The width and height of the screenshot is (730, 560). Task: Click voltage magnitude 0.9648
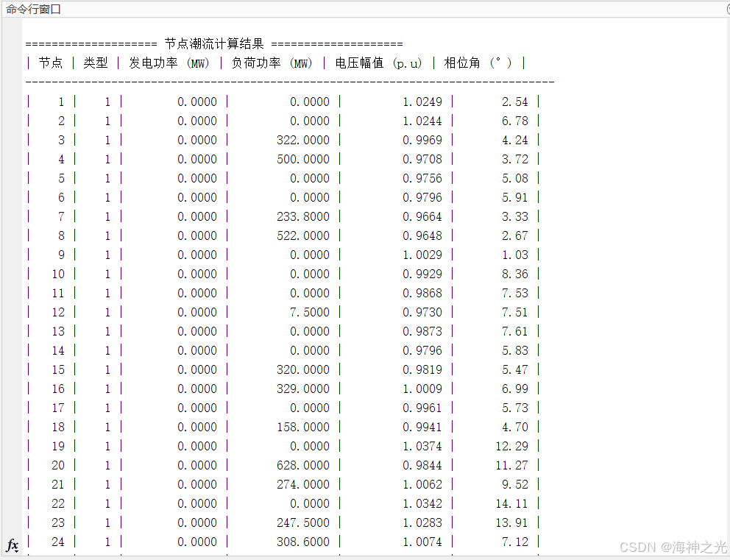422,235
